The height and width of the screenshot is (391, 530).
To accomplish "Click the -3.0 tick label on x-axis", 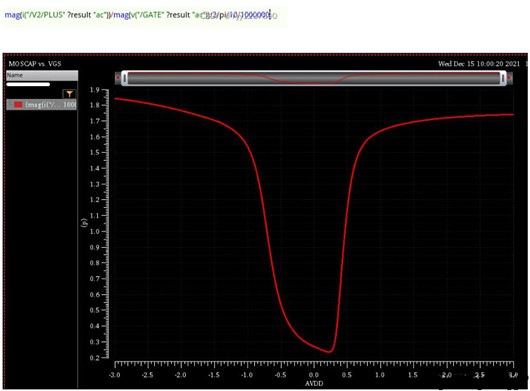I will 115,375.
